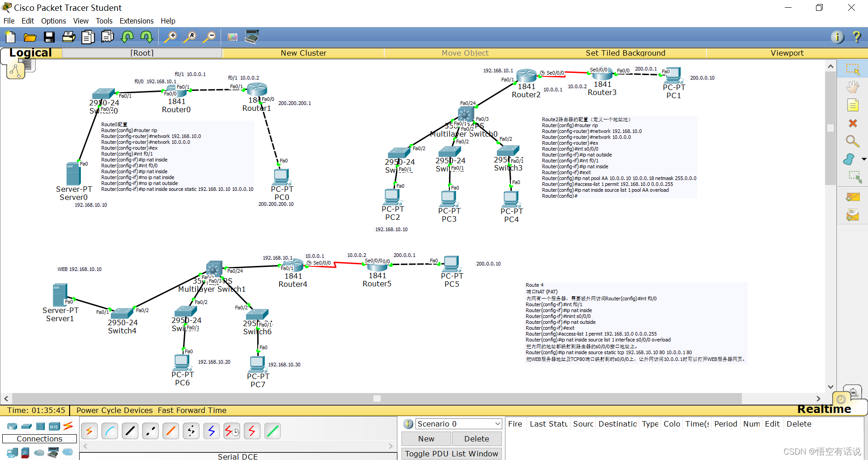The height and width of the screenshot is (460, 868).
Task: Click the left chevron in connections panel
Action: [85, 446]
